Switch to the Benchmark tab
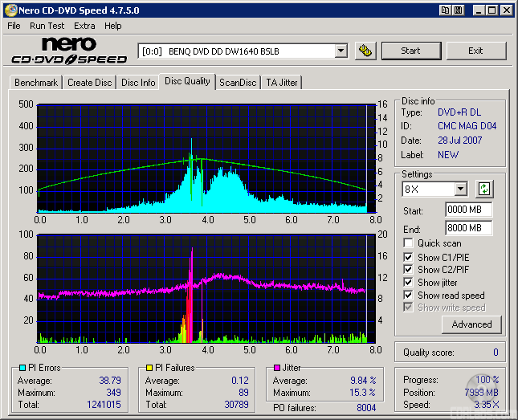The image size is (518, 420). (36, 83)
